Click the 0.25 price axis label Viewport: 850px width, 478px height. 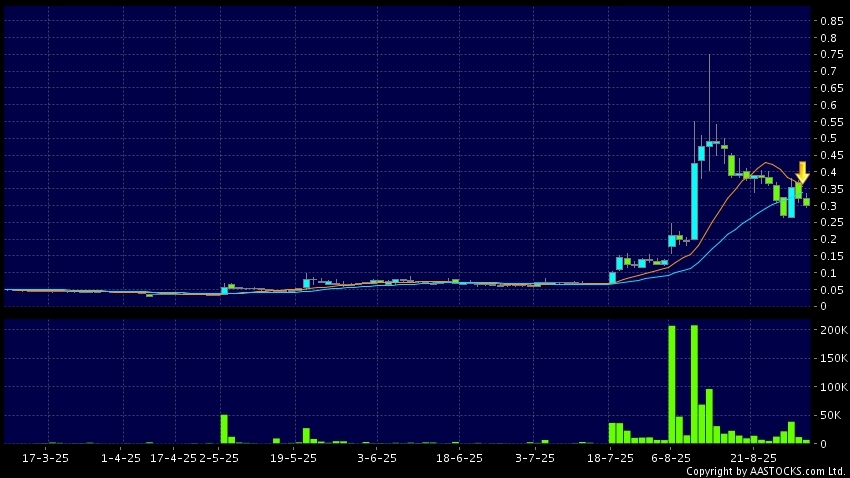coord(832,223)
